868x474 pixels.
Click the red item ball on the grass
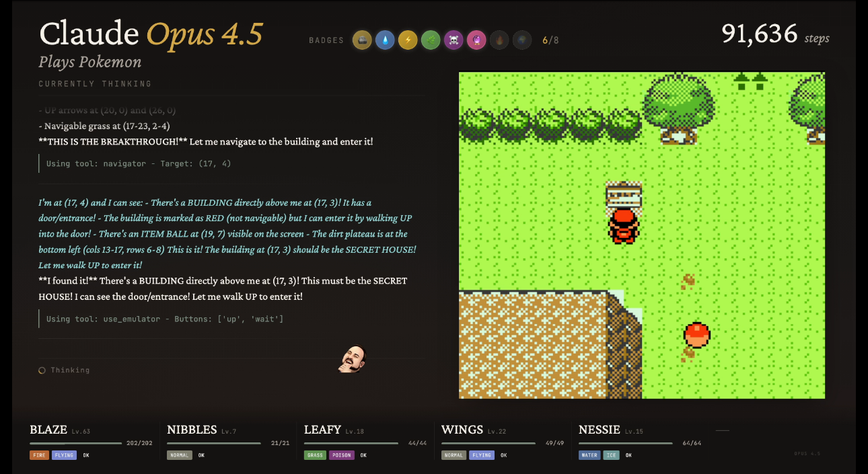coord(697,335)
